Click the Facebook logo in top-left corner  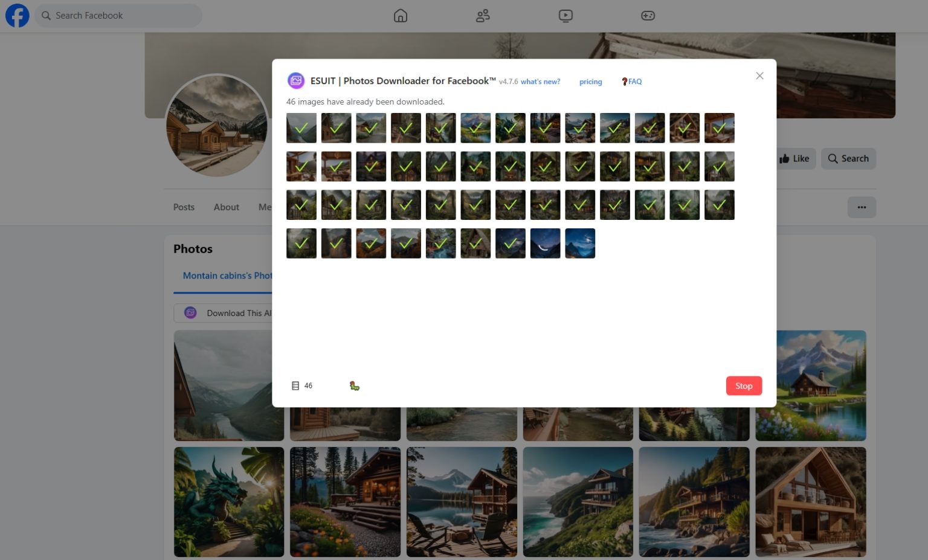click(17, 16)
